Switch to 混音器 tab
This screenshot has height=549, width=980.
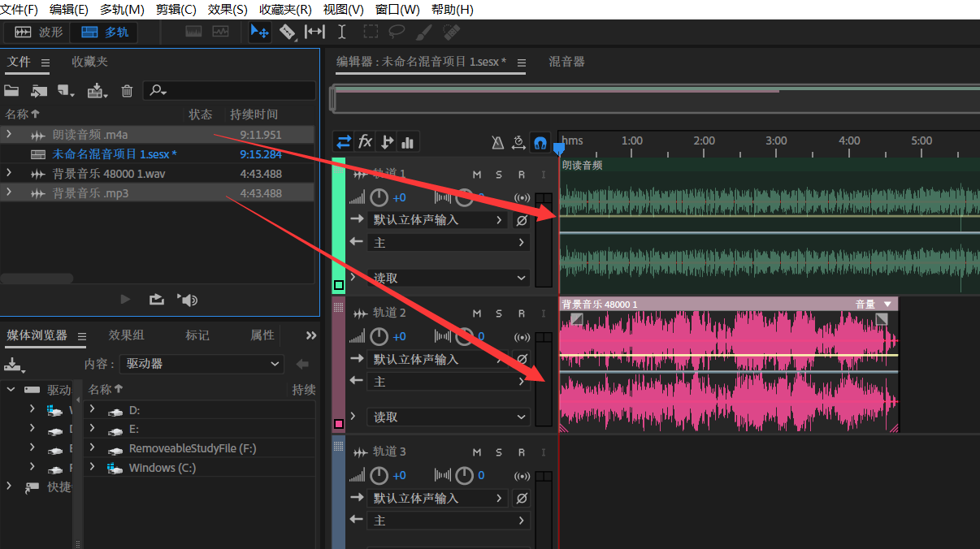(x=566, y=62)
